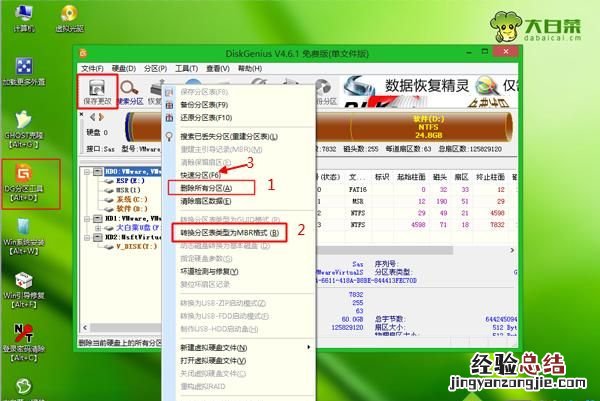Image resolution: width=600 pixels, height=401 pixels.
Task: Click the MSR file system table row
Action: tap(416, 201)
